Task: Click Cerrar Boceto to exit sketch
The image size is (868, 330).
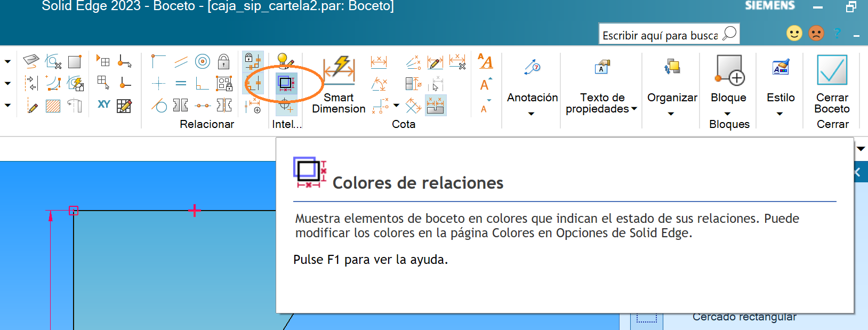Action: tap(832, 84)
